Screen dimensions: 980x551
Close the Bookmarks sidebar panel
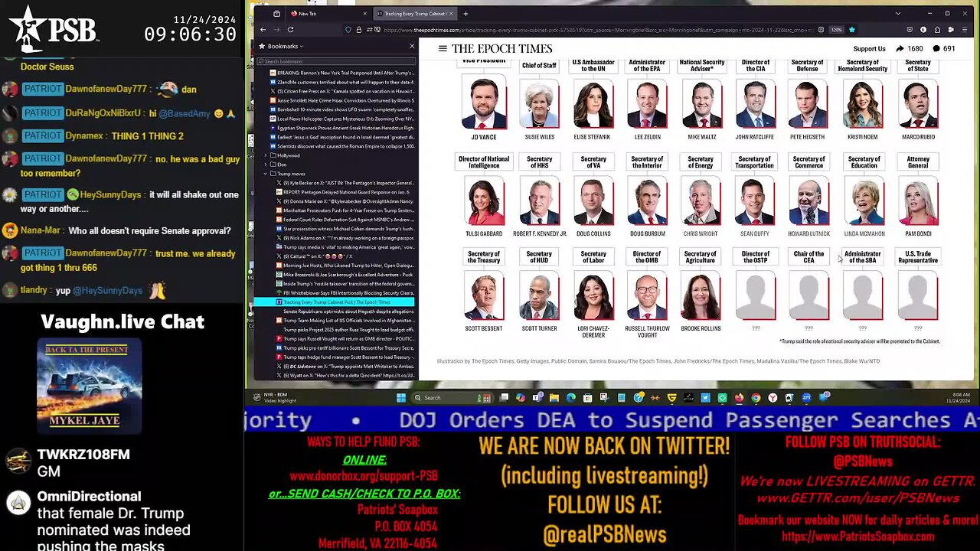coord(412,46)
